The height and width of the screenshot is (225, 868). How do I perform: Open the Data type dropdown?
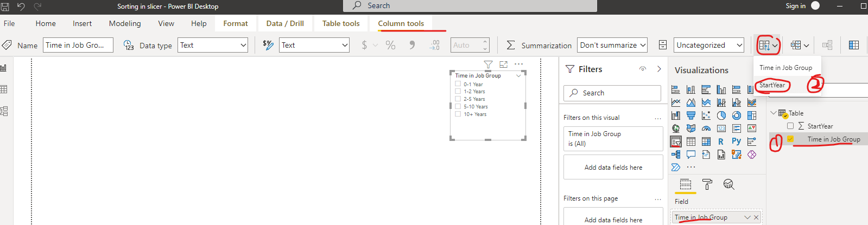[x=213, y=45]
